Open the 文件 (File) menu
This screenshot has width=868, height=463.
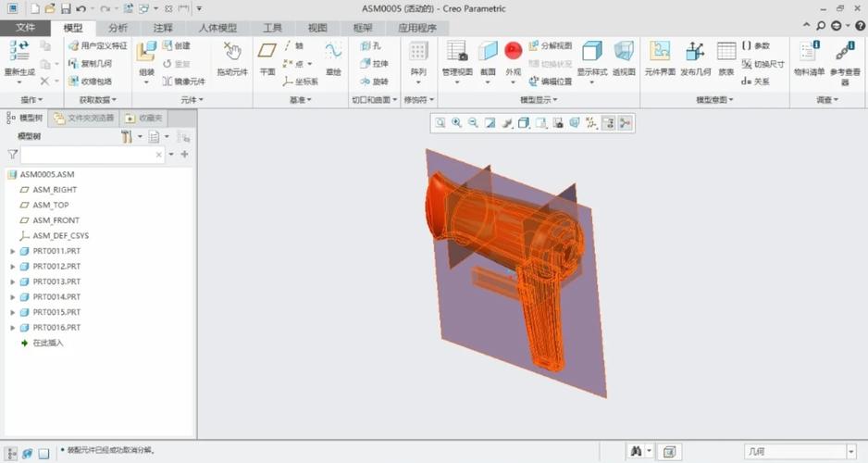26,28
